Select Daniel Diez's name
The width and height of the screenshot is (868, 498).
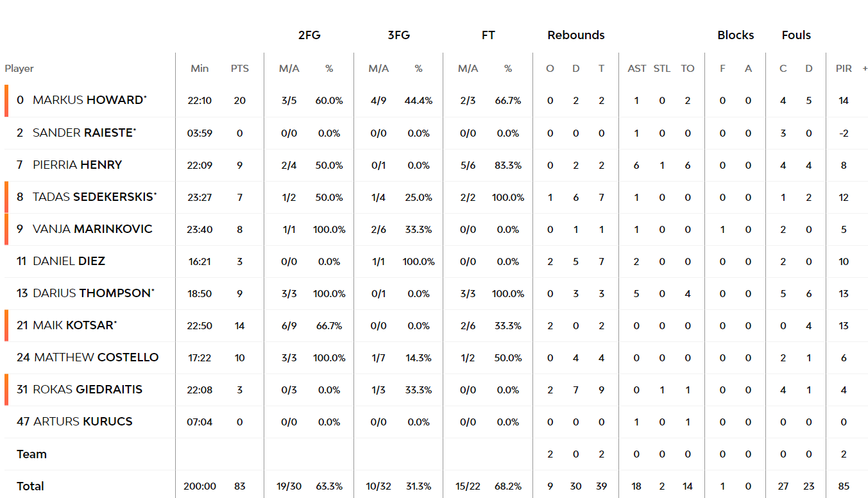tap(69, 261)
